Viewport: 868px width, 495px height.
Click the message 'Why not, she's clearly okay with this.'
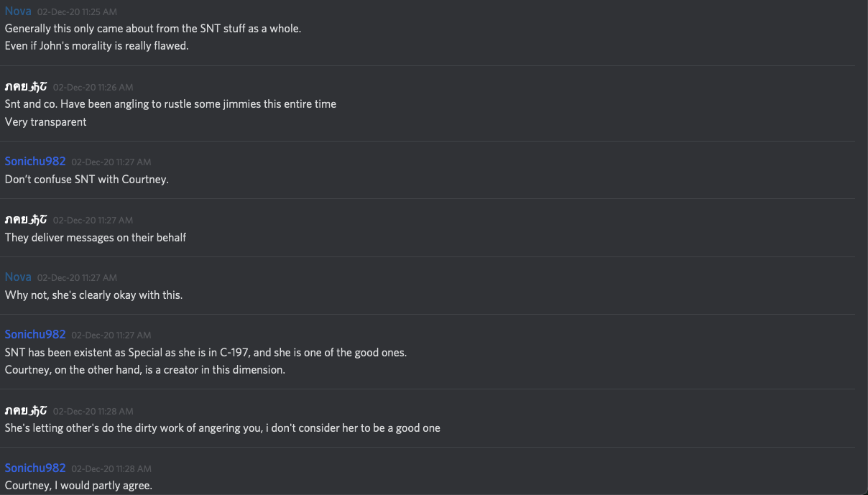pos(93,295)
